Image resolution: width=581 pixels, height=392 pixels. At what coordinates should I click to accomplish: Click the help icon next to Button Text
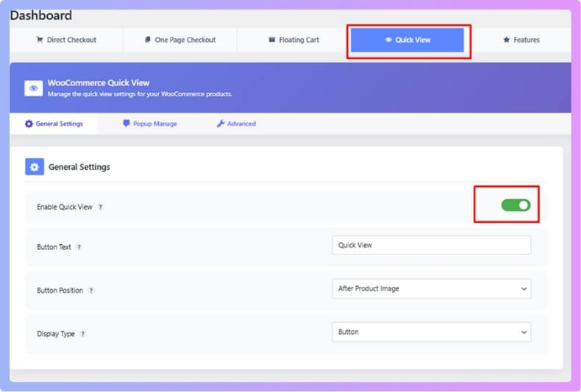79,247
